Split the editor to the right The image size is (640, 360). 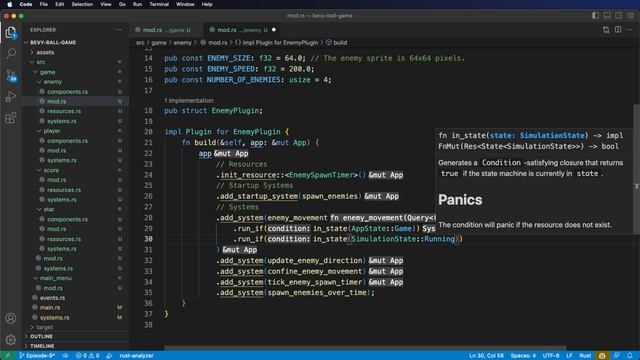(x=618, y=30)
